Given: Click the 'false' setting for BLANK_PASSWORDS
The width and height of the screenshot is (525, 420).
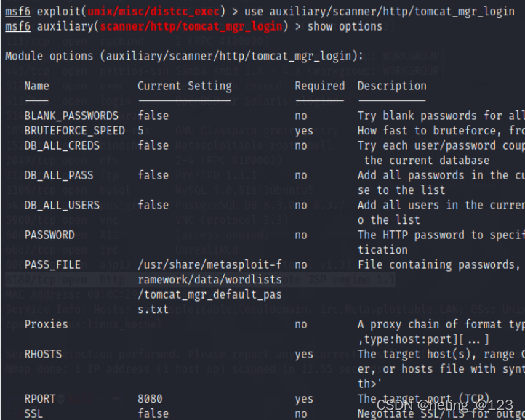Looking at the screenshot, I should pyautogui.click(x=153, y=116).
